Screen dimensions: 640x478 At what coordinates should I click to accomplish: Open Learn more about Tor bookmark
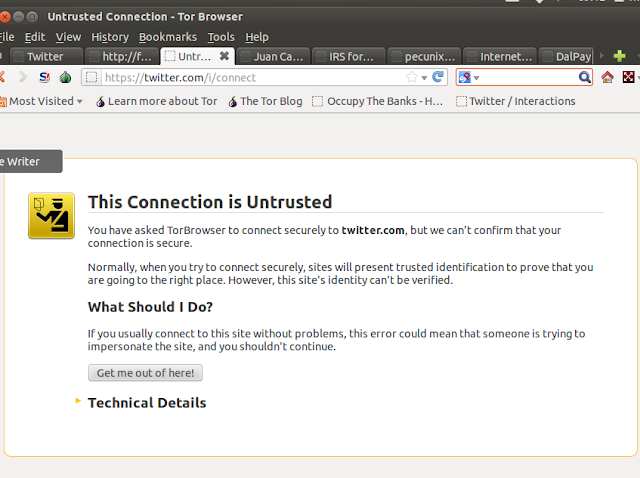pyautogui.click(x=157, y=101)
